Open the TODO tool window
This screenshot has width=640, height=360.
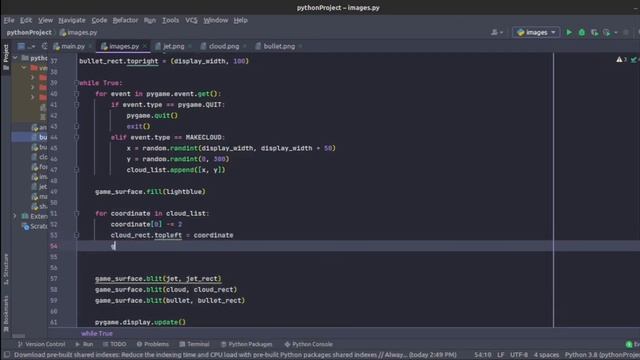pos(114,344)
